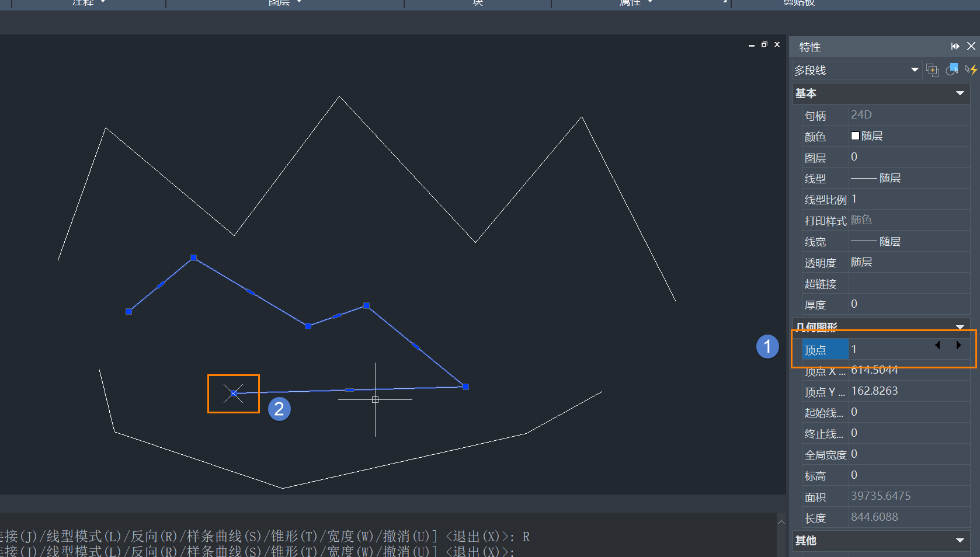Click the Select Objects icon in properties panel
980x557 pixels.
point(952,69)
